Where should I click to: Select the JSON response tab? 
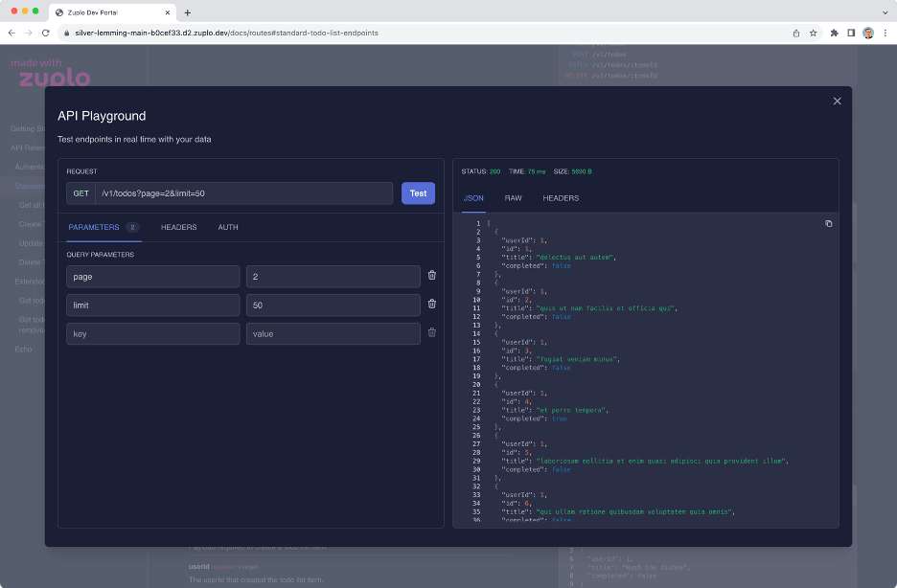(x=473, y=198)
